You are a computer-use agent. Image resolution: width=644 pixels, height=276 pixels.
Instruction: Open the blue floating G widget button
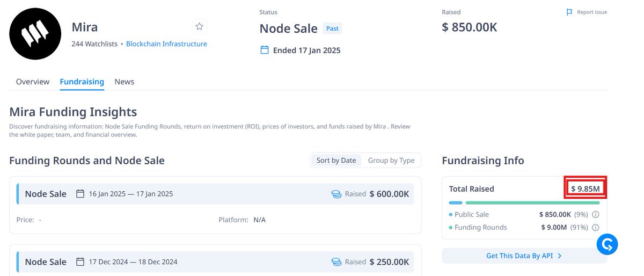click(608, 244)
